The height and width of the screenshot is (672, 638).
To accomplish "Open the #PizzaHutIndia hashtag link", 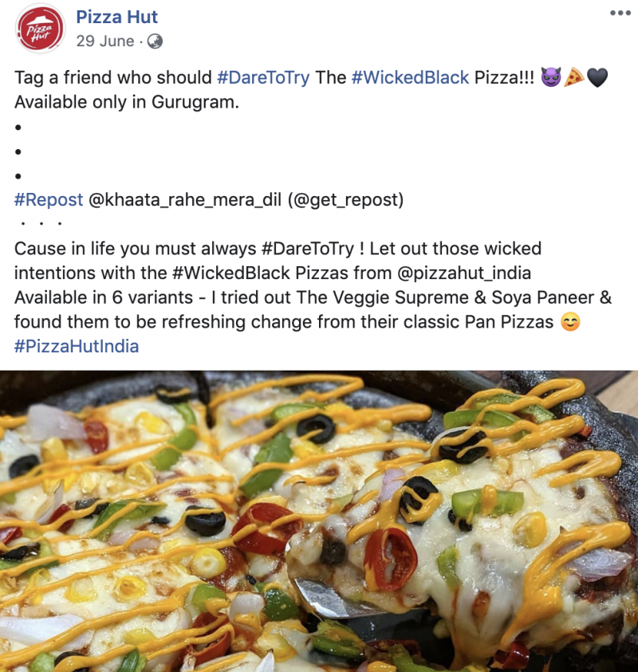I will (x=77, y=346).
